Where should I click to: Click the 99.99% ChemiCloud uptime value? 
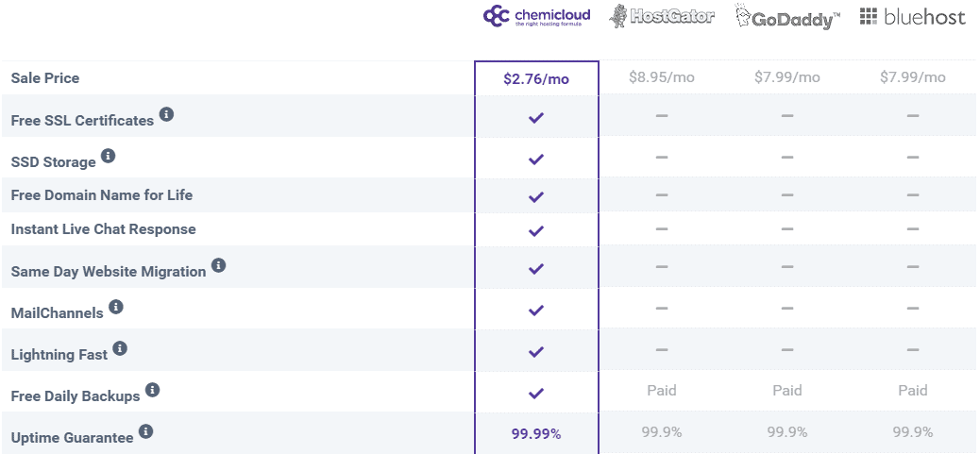point(536,434)
